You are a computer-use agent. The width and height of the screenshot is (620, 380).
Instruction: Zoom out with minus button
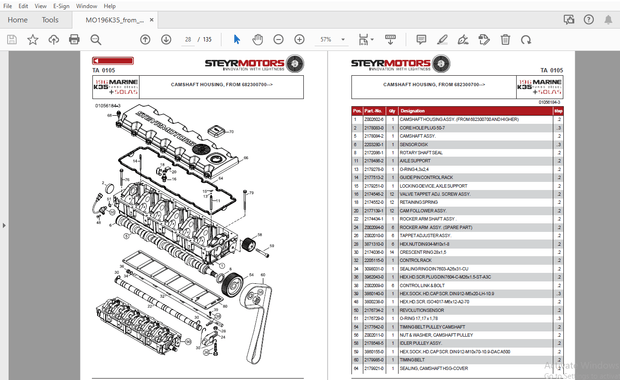[278, 40]
